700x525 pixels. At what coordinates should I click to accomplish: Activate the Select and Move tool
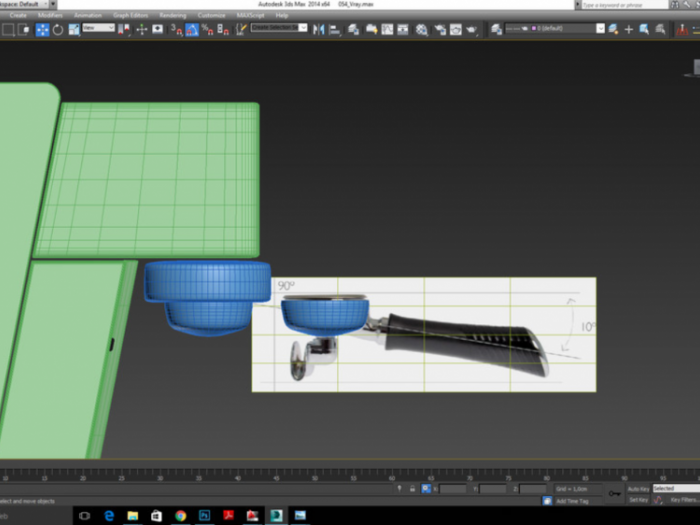point(42,30)
